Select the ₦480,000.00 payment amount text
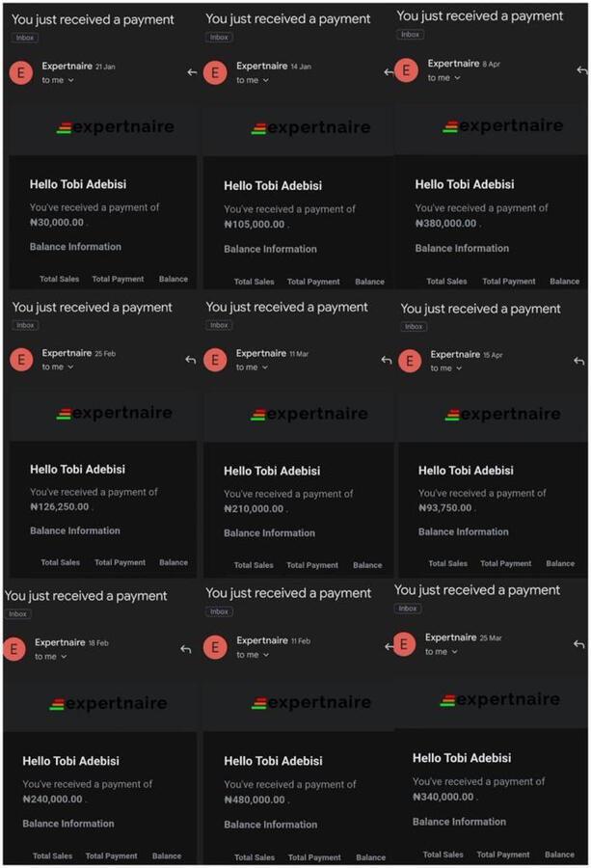Viewport: 591px width, 868px height. pos(255,800)
